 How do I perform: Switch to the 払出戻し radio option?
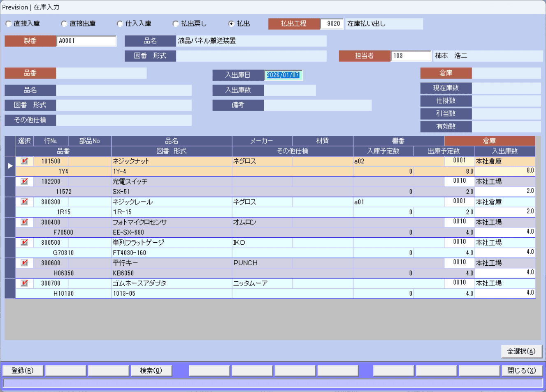(176, 24)
